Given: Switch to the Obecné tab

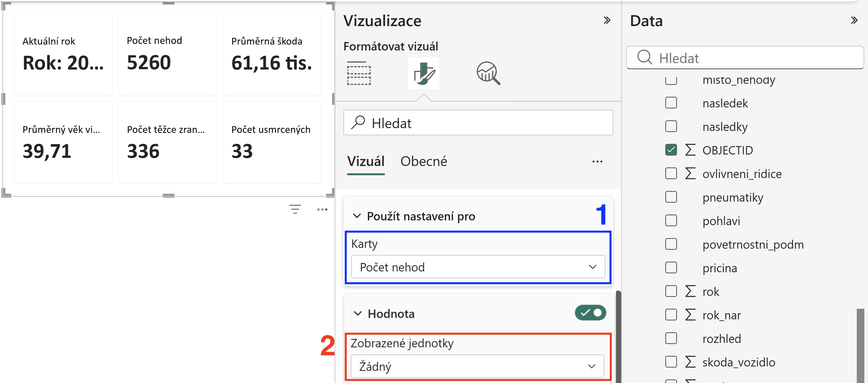Looking at the screenshot, I should pyautogui.click(x=423, y=162).
